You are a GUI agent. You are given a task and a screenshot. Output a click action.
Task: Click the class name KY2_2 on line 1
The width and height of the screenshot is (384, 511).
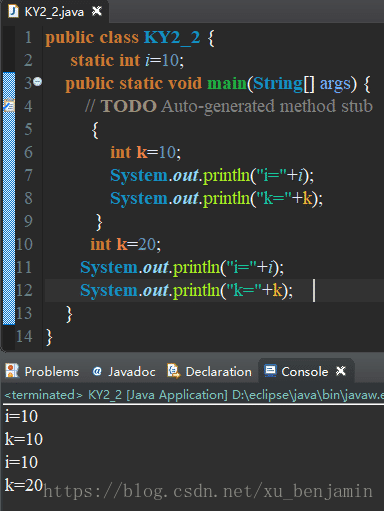tap(172, 37)
